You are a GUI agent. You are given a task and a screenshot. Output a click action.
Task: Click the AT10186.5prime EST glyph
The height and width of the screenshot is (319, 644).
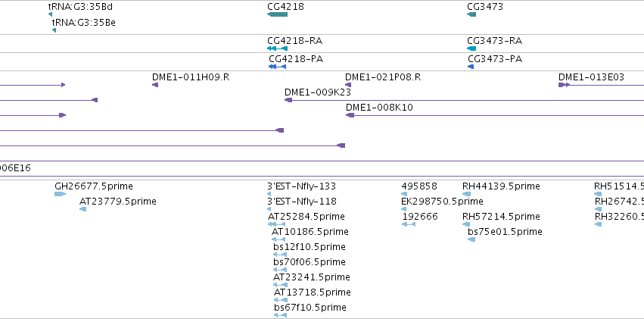[278, 239]
